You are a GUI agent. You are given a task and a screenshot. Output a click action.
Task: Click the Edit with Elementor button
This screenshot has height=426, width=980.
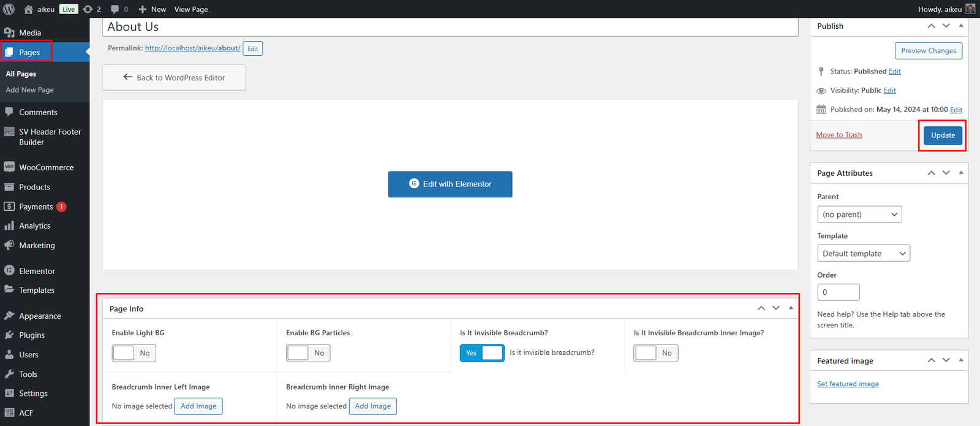pyautogui.click(x=450, y=184)
